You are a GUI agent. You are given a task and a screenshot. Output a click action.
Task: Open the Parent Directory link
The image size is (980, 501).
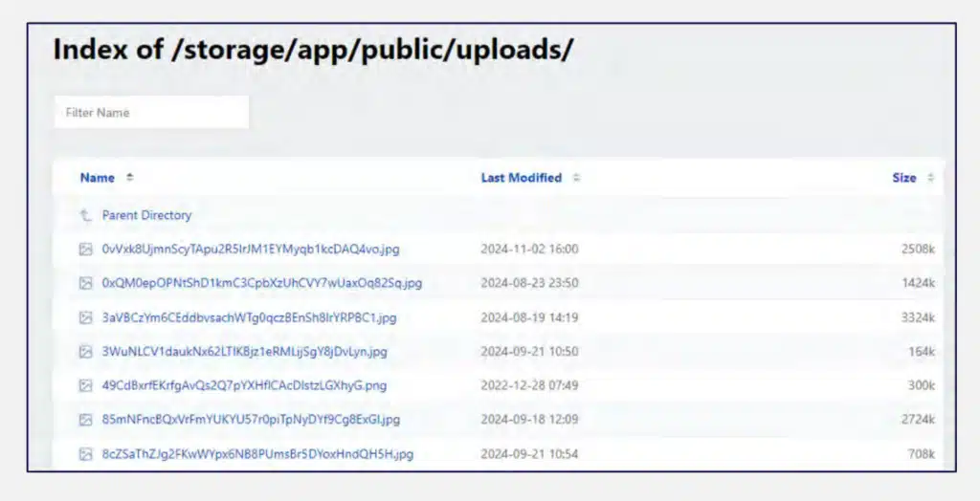146,215
